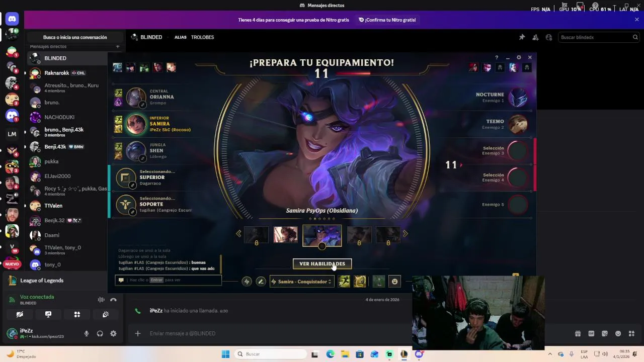644x362 pixels.
Task: Click the Samira INFERIOR row
Action: click(x=153, y=124)
